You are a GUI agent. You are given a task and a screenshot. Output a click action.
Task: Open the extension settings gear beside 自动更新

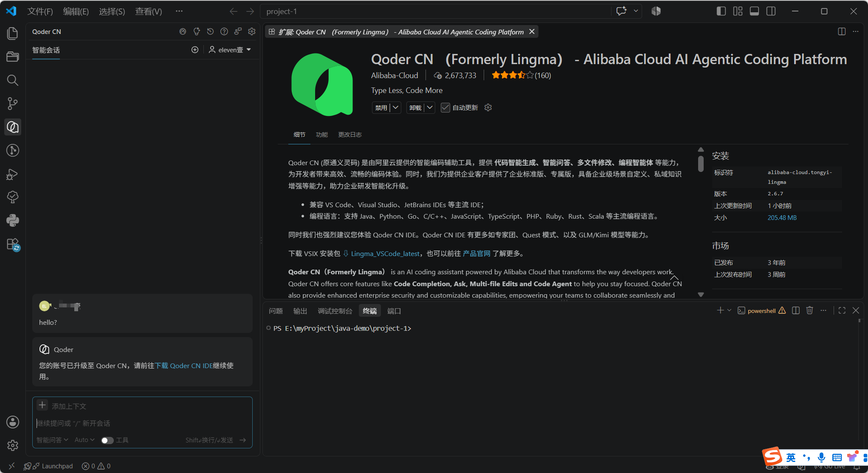488,107
